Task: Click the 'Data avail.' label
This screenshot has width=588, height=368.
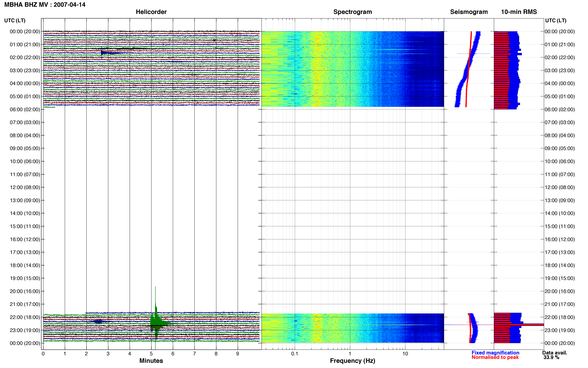Action: (x=555, y=353)
